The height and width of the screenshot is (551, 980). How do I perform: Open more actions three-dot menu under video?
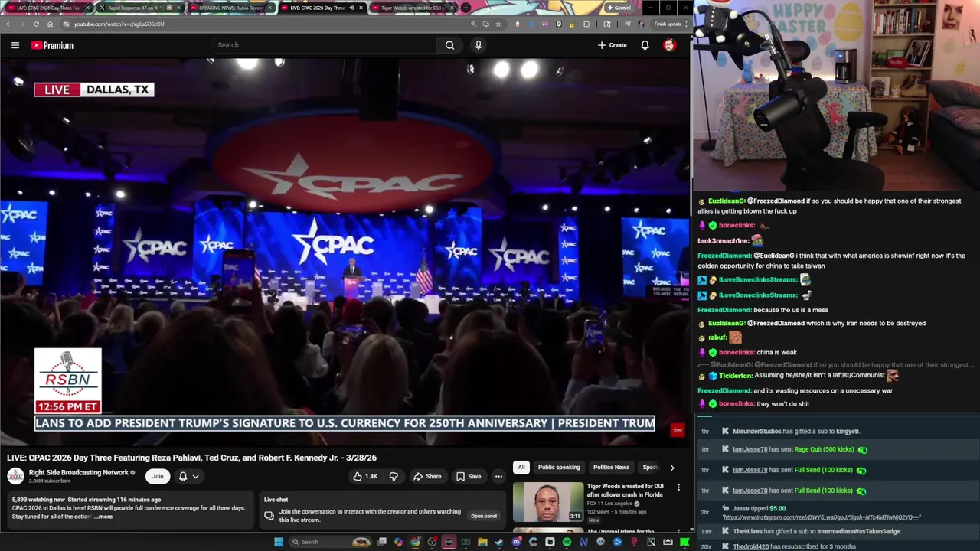(x=498, y=476)
